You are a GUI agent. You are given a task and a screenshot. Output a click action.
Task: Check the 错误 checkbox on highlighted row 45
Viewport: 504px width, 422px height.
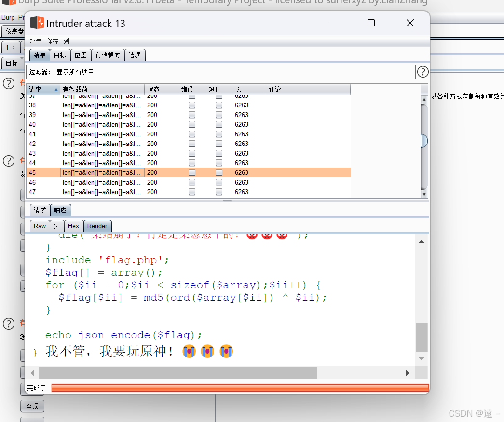point(191,172)
